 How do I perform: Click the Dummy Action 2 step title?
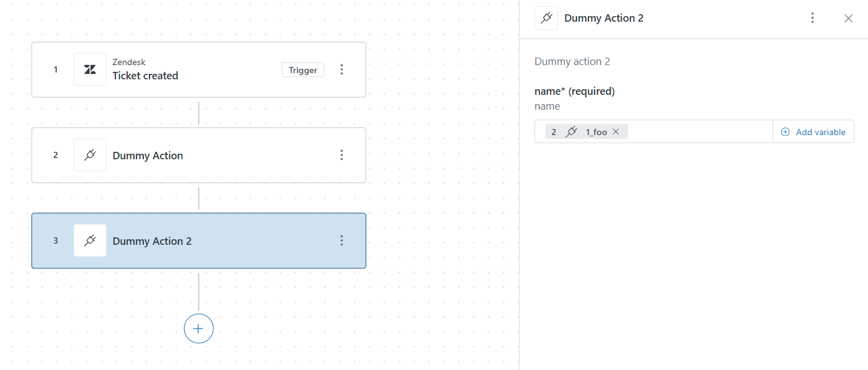pyautogui.click(x=152, y=241)
